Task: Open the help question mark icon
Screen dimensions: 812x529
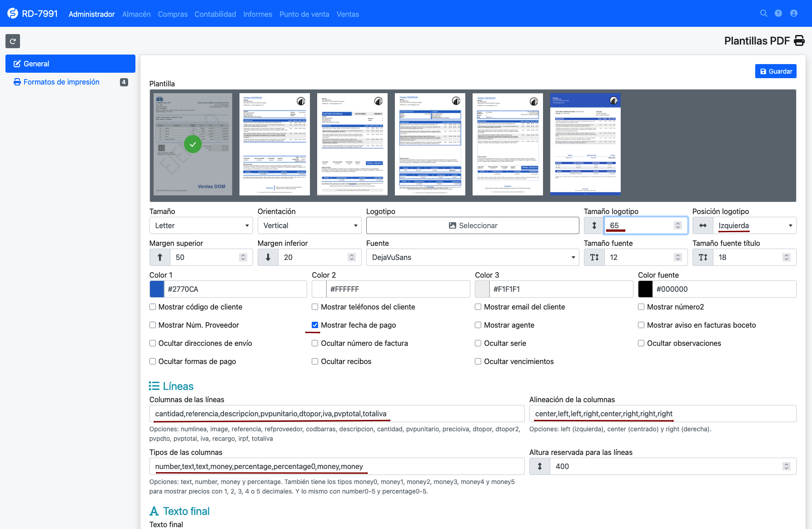Action: click(x=778, y=14)
